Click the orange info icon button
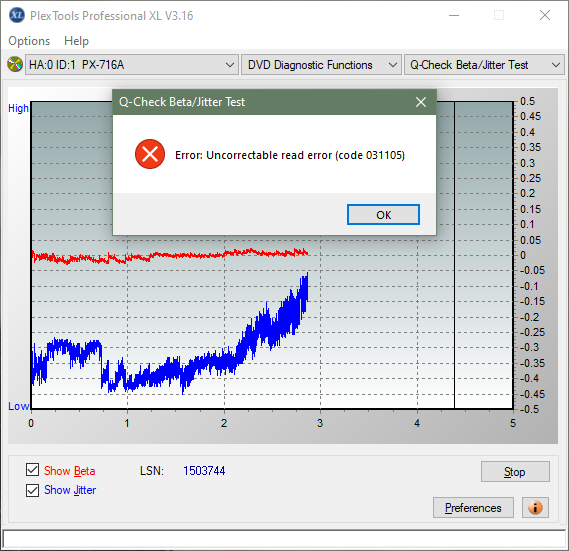Image resolution: width=569 pixels, height=551 pixels. [535, 507]
